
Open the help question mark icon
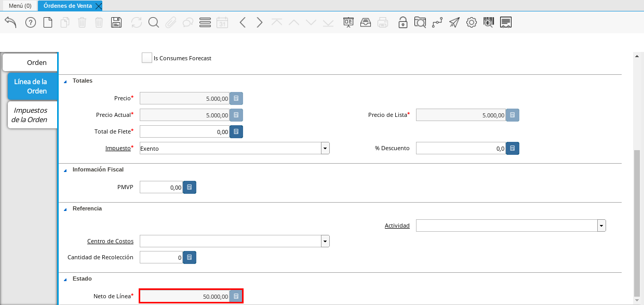pos(31,22)
